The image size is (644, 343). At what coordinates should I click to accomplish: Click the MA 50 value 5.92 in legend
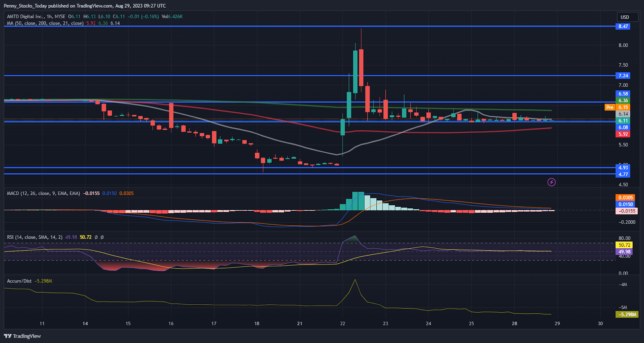(x=91, y=23)
